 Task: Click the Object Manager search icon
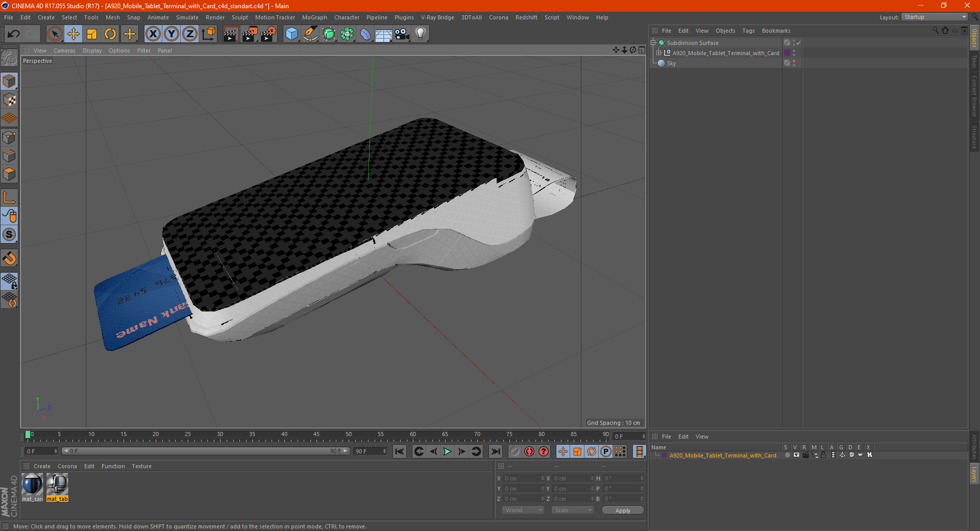935,31
